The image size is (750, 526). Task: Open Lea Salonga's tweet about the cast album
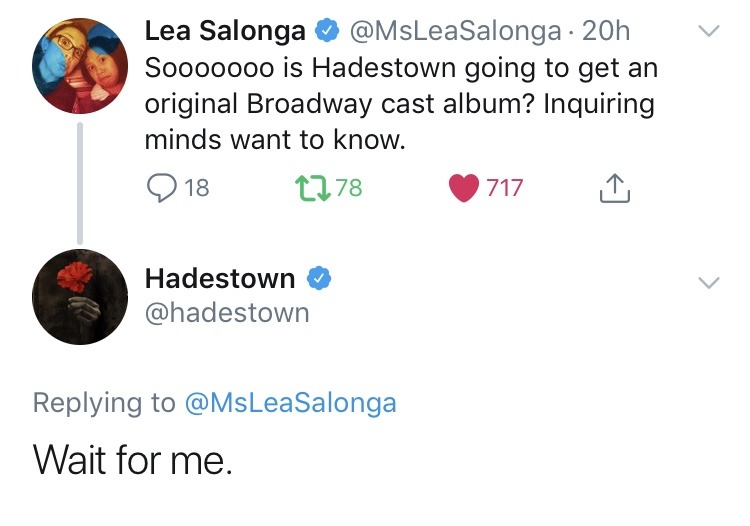pos(400,104)
